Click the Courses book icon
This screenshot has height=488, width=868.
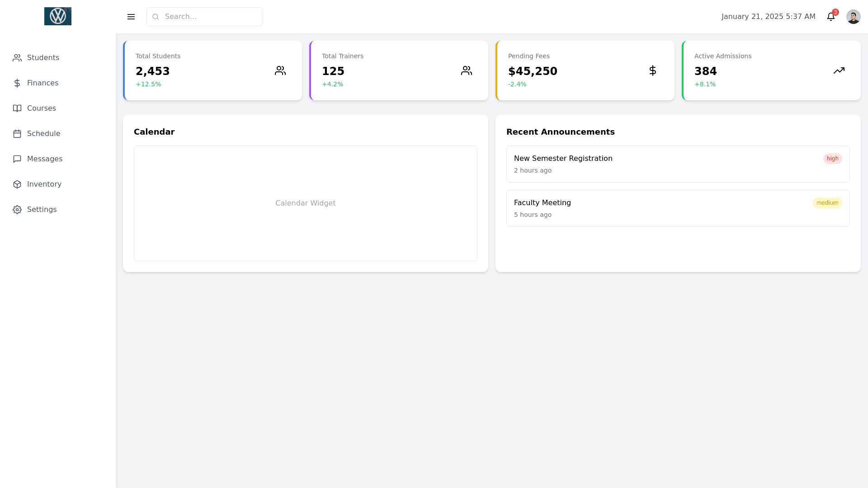point(17,108)
